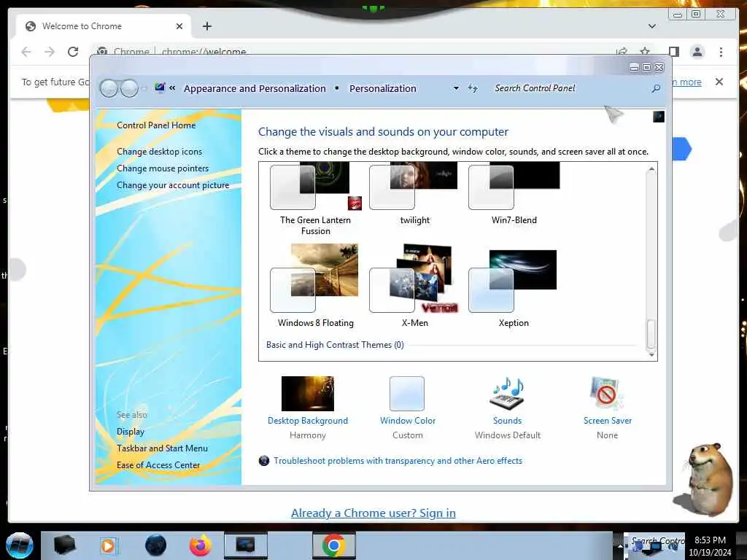747x560 pixels.
Task: Share page via Chrome share icon
Action: point(622,52)
